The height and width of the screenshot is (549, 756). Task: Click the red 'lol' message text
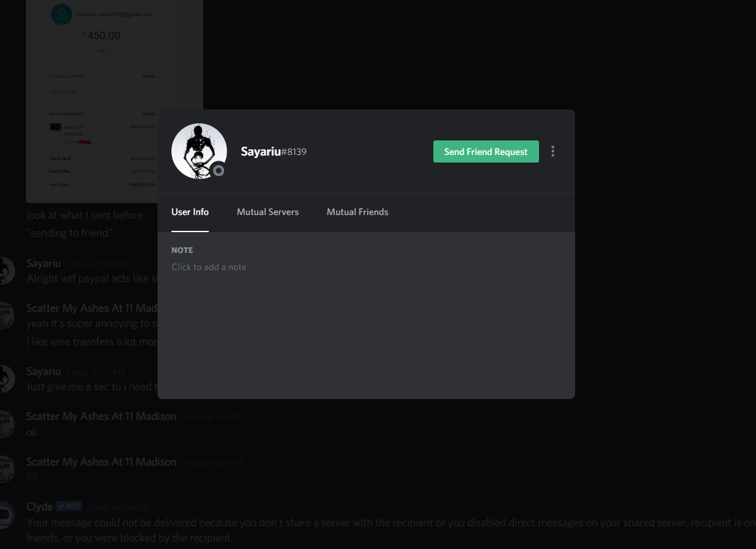click(x=32, y=477)
